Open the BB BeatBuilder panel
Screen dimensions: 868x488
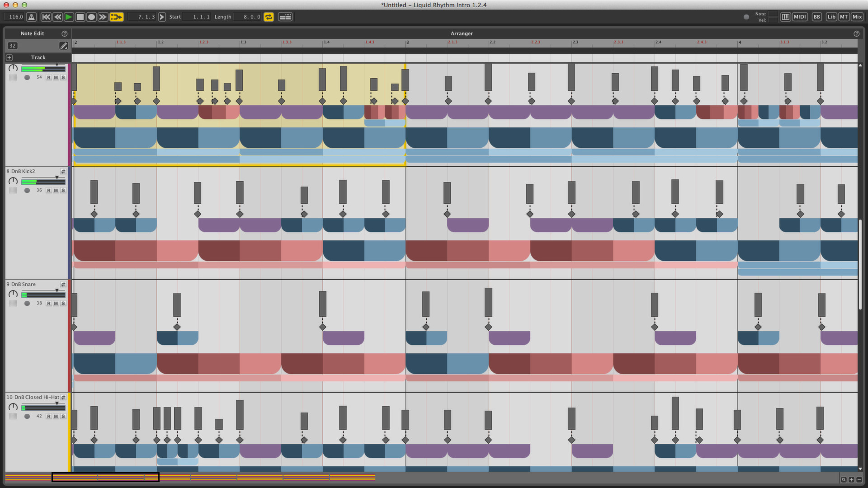pyautogui.click(x=817, y=16)
